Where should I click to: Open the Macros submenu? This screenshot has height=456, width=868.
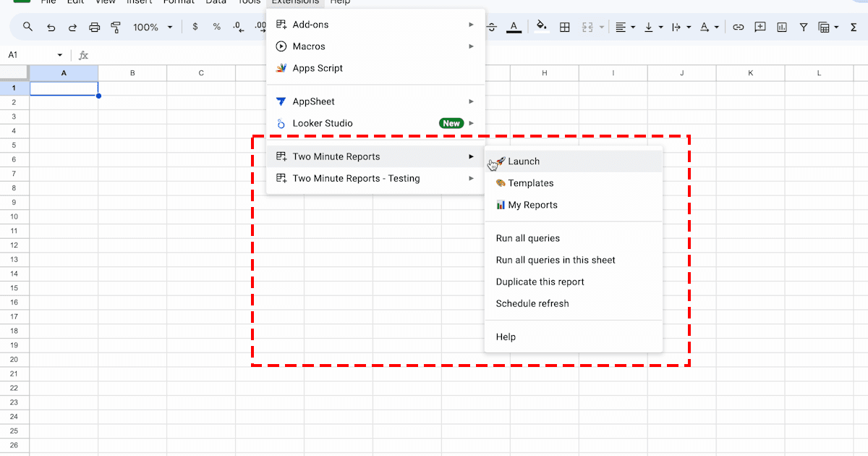coord(375,46)
